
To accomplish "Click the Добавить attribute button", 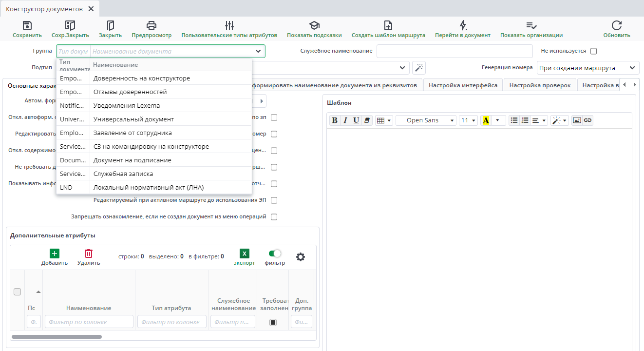I will (55, 257).
